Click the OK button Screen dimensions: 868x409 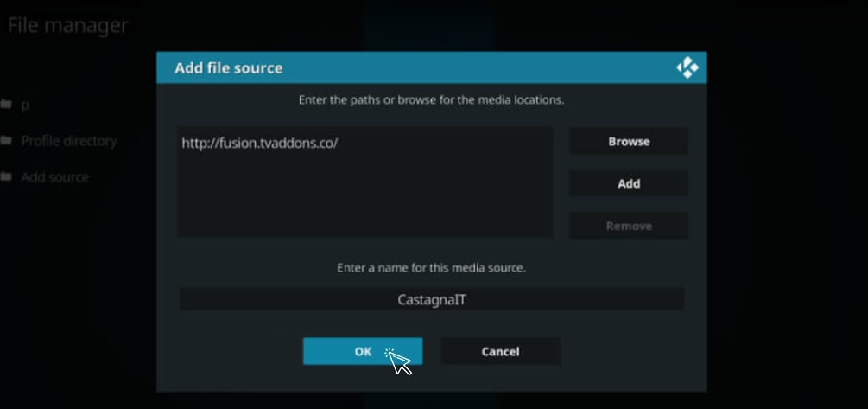363,351
